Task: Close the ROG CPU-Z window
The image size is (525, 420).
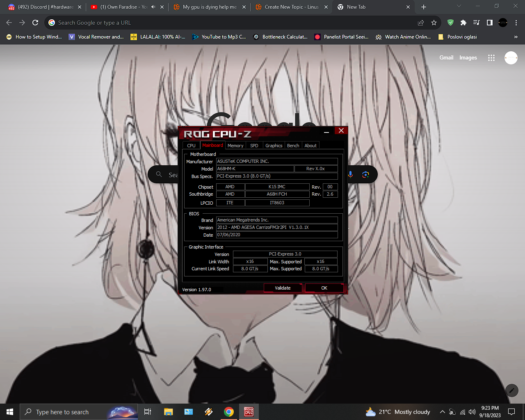Action: 341,131
